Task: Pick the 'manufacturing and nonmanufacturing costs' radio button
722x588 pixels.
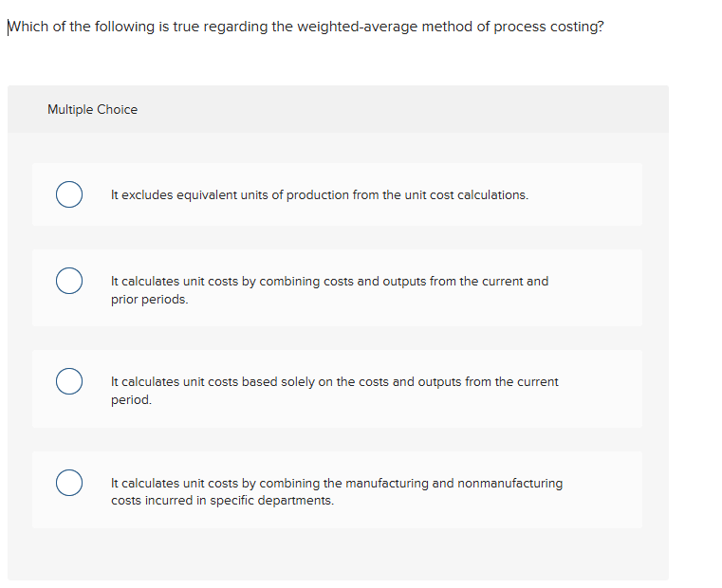Action: pyautogui.click(x=67, y=484)
